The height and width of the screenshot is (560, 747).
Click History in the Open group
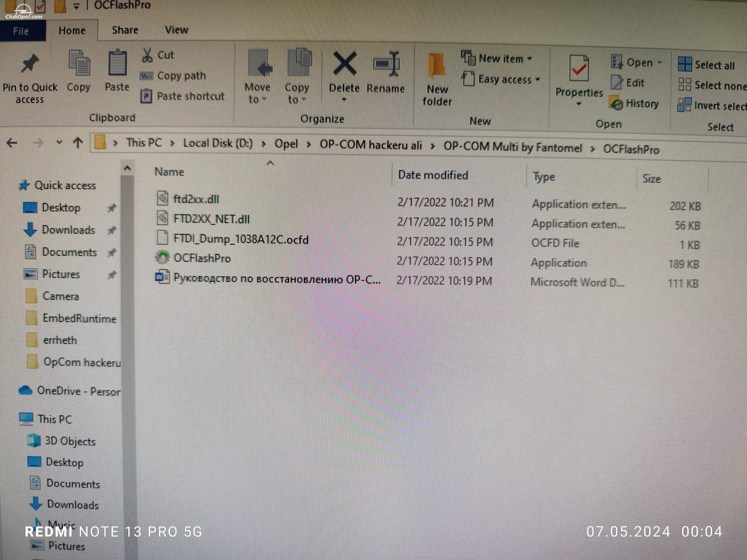click(x=634, y=104)
